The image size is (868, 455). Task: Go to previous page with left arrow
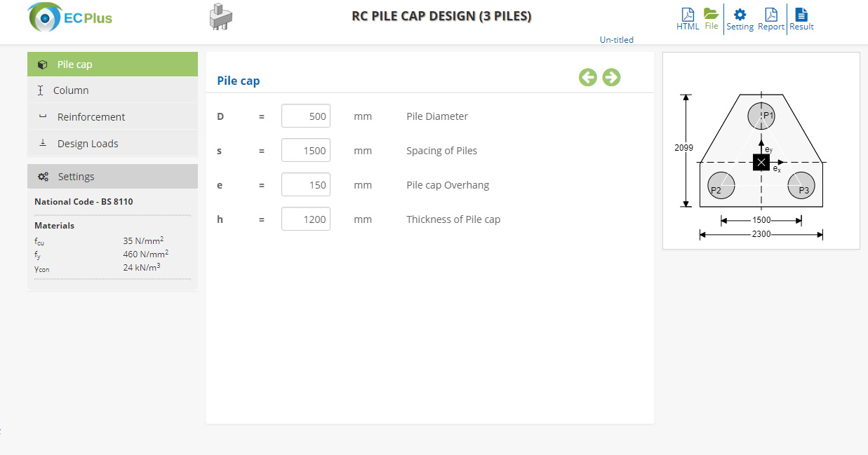point(588,77)
